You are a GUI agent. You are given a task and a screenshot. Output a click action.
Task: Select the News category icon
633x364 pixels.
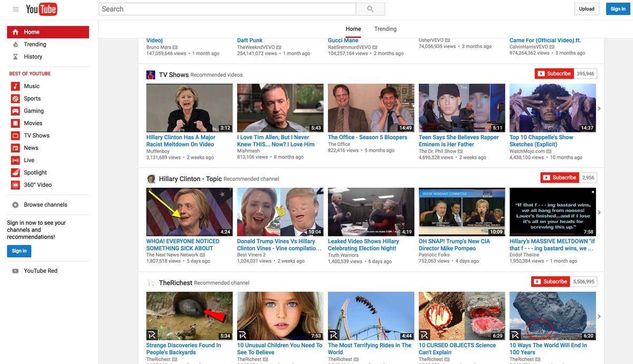tap(15, 148)
